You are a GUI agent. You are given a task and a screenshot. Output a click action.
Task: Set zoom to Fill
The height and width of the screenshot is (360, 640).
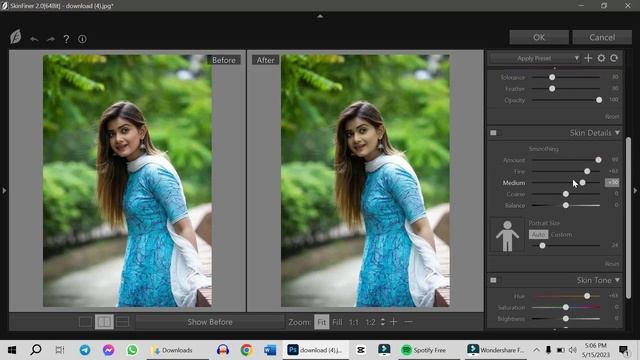pyautogui.click(x=337, y=322)
